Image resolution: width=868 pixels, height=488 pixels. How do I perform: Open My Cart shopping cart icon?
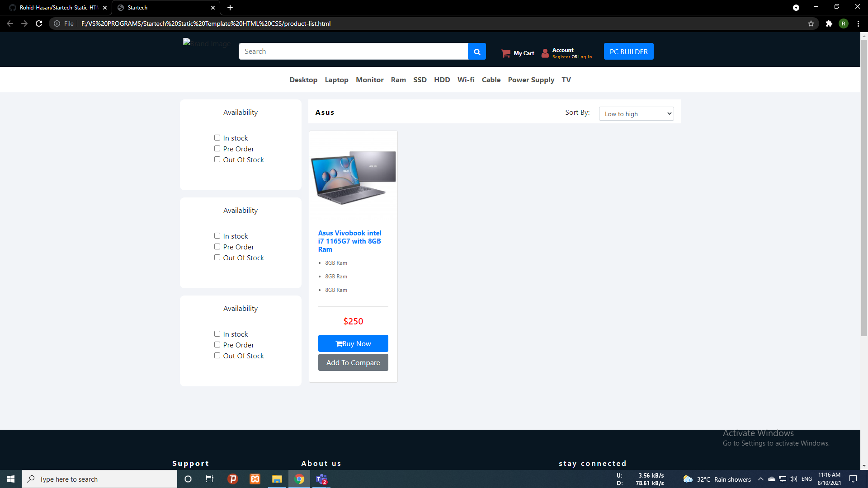tap(505, 52)
